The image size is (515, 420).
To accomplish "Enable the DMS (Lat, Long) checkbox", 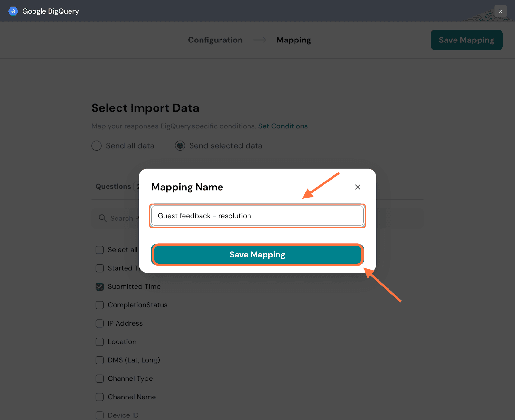I will coord(100,360).
